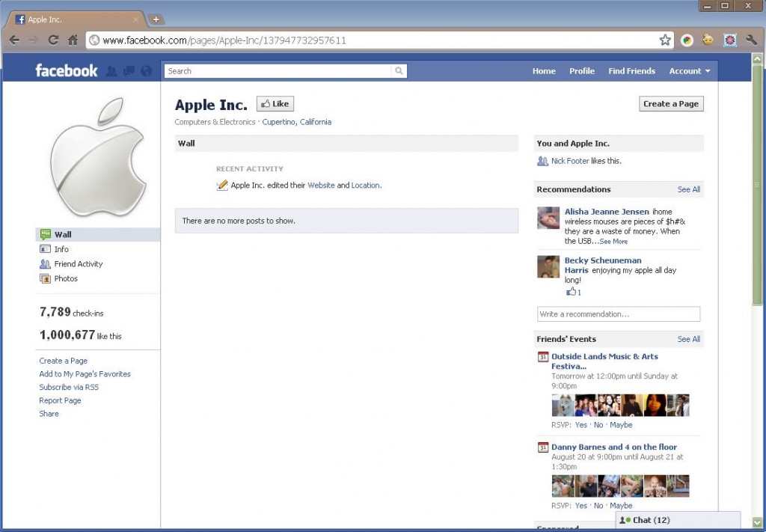This screenshot has width=766, height=532.
Task: Open the browser home page icon
Action: click(73, 40)
